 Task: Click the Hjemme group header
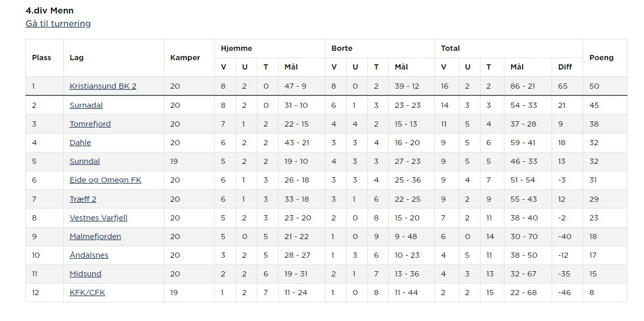point(236,48)
